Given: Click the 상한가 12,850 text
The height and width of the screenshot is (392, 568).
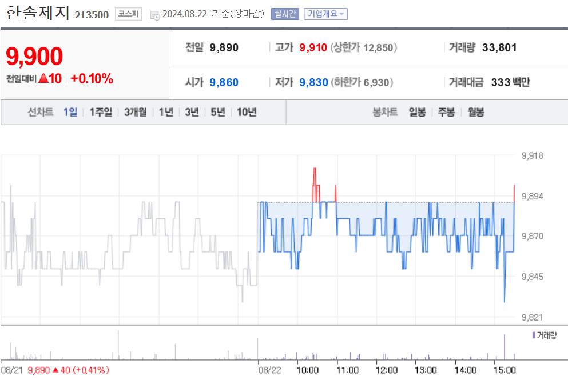Looking at the screenshot, I should tap(364, 48).
